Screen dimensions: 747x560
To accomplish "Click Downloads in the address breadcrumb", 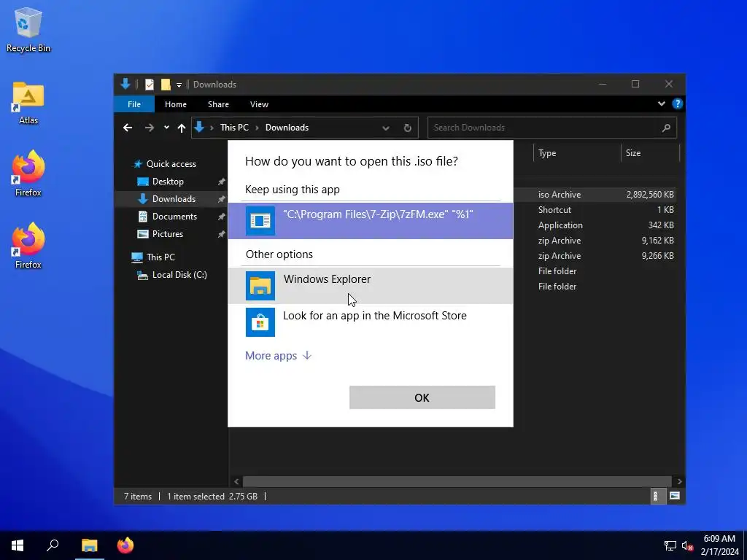I will 287,128.
